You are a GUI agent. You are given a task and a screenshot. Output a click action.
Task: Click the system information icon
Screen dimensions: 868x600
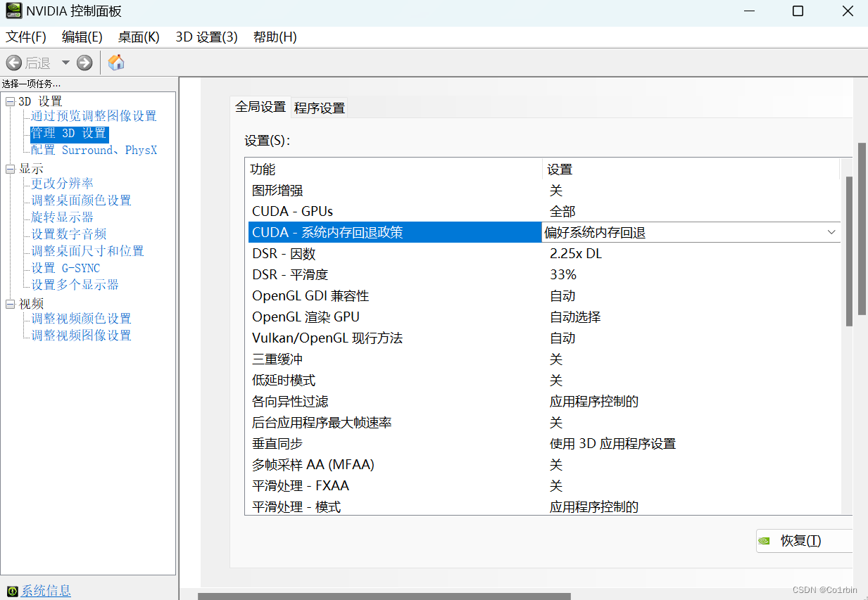tap(12, 591)
